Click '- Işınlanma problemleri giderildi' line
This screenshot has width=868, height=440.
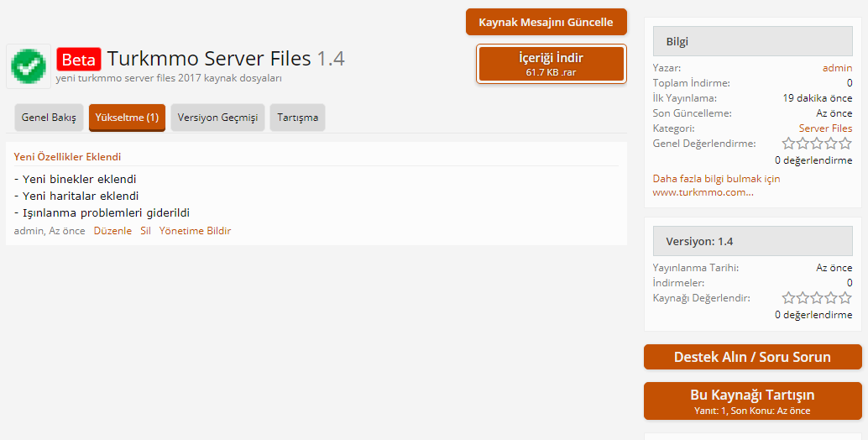click(102, 213)
